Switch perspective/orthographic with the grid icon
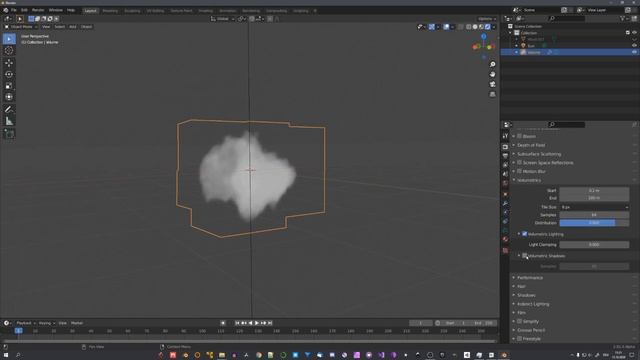The width and height of the screenshot is (640, 360). [x=493, y=94]
